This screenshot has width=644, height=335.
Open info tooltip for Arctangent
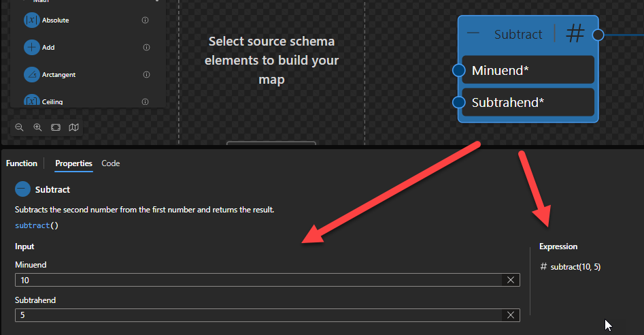(146, 74)
